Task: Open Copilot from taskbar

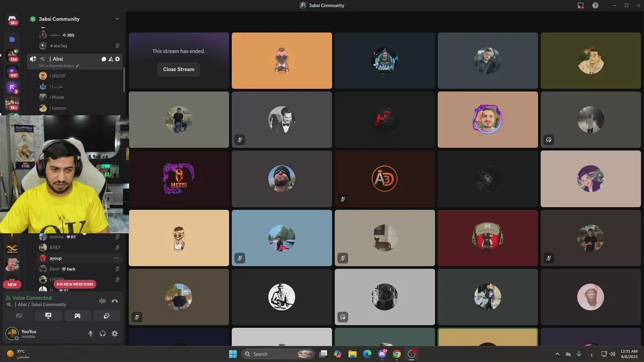Action: point(338,354)
